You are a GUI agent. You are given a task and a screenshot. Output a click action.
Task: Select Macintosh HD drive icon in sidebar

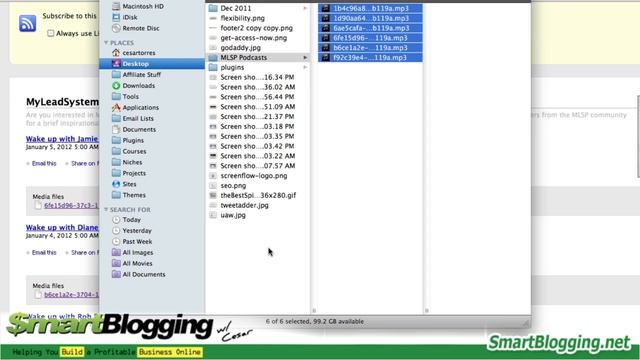pyautogui.click(x=116, y=7)
